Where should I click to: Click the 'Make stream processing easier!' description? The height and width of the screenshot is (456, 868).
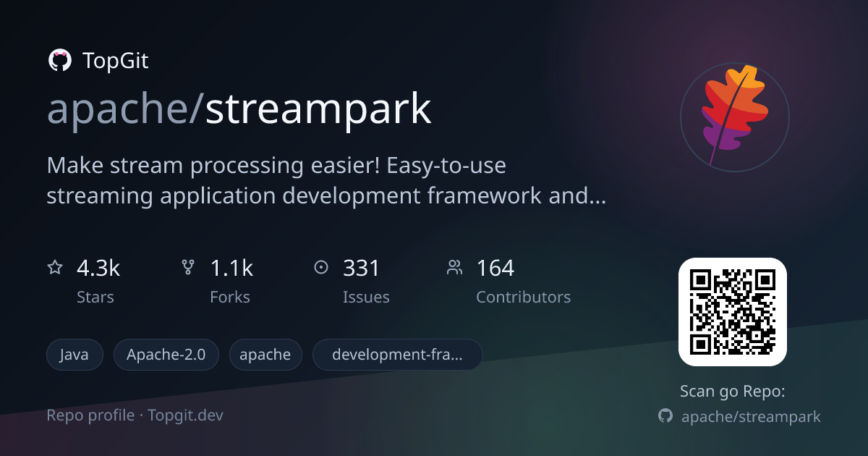pyautogui.click(x=326, y=180)
